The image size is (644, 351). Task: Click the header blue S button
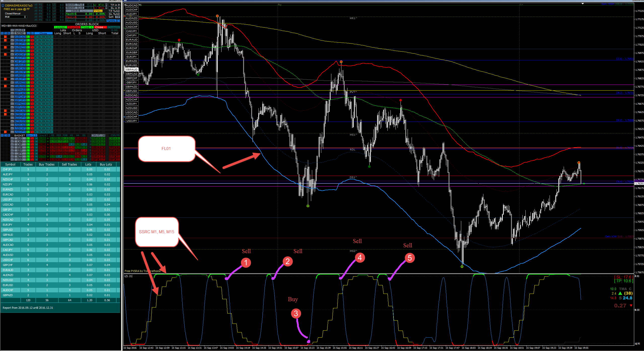point(32,33)
